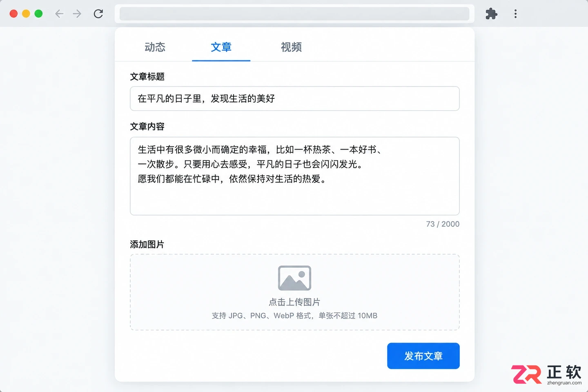Click the 73 / 2000 character counter
The image size is (588, 392).
coord(443,224)
